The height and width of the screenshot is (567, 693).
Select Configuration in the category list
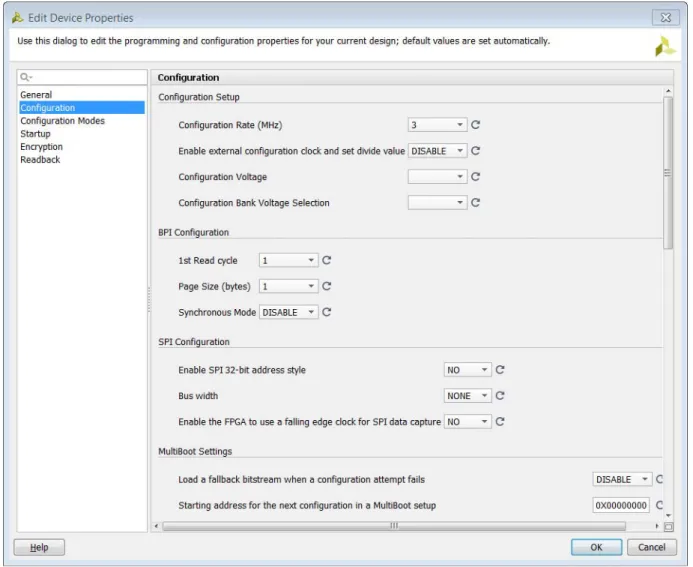(82, 108)
